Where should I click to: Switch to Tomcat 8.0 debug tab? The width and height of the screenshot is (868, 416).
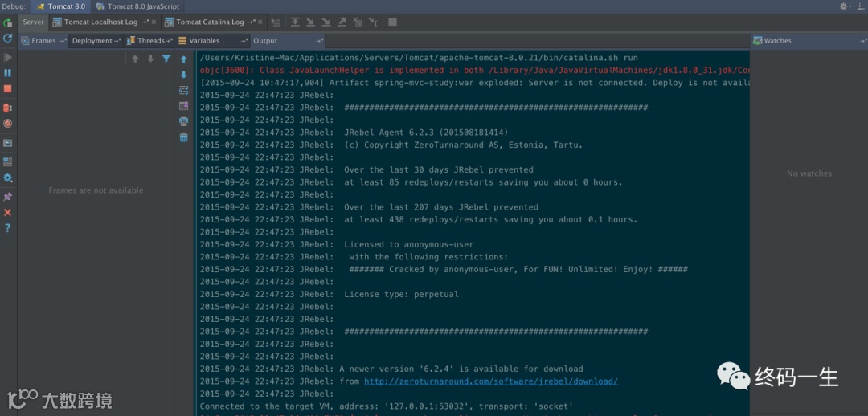[61, 6]
